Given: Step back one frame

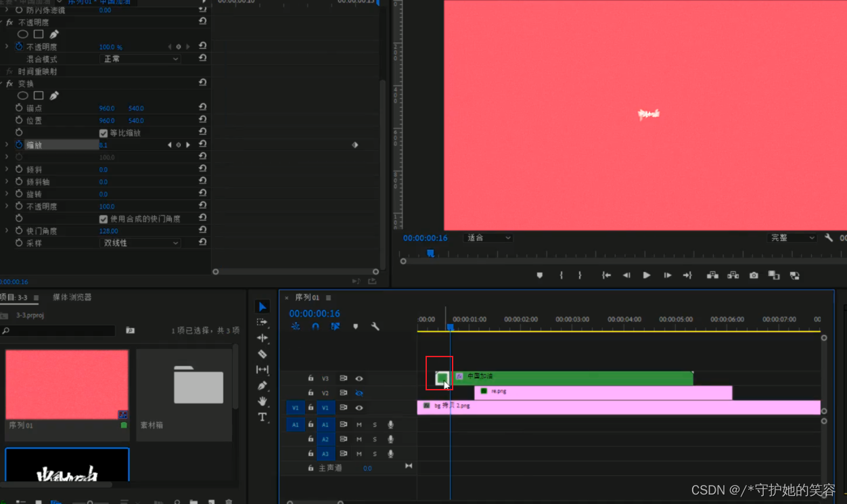Looking at the screenshot, I should [x=626, y=275].
